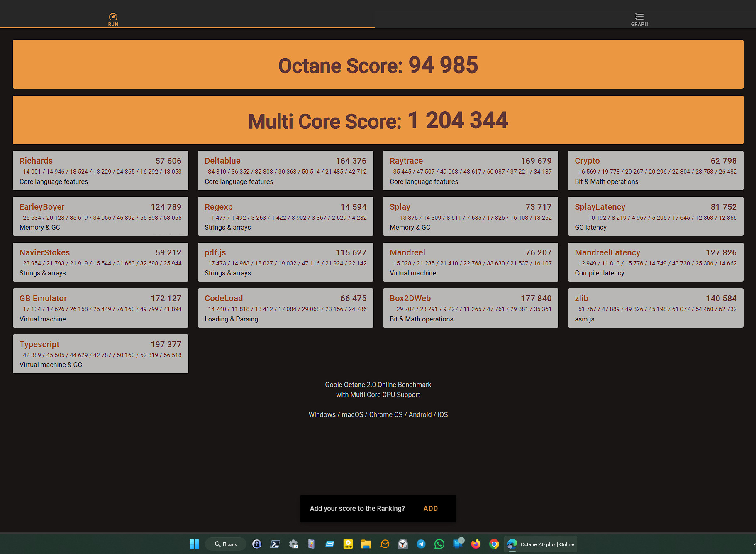This screenshot has height=554, width=756.
Task: Click the Typescript benchmark title
Action: coord(39,344)
